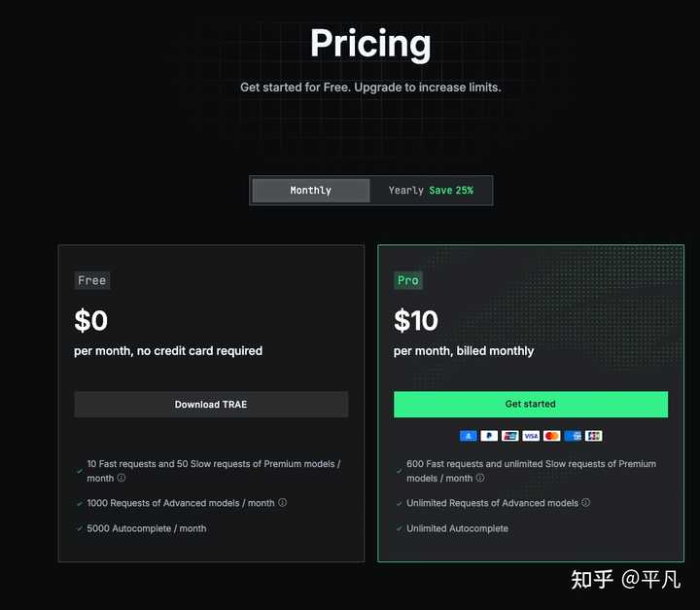Select the Free plan label
The height and width of the screenshot is (610, 700).
coord(92,280)
